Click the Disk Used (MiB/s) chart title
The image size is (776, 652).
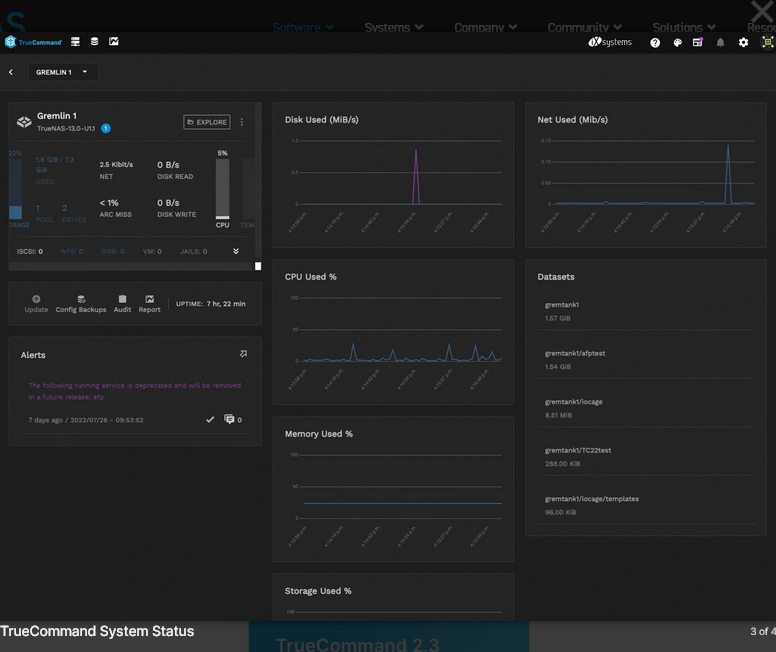click(x=322, y=120)
